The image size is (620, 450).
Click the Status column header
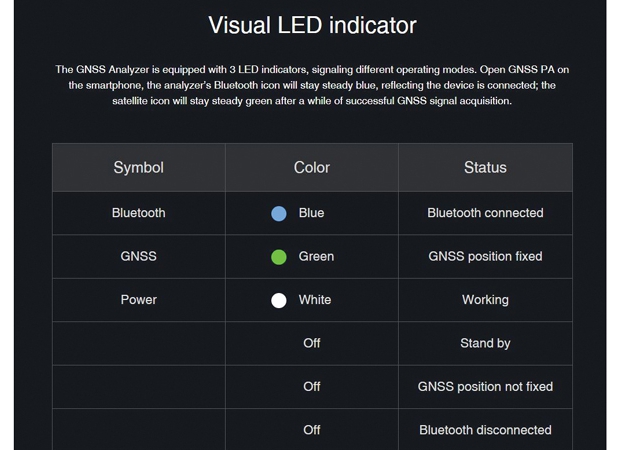click(x=485, y=168)
